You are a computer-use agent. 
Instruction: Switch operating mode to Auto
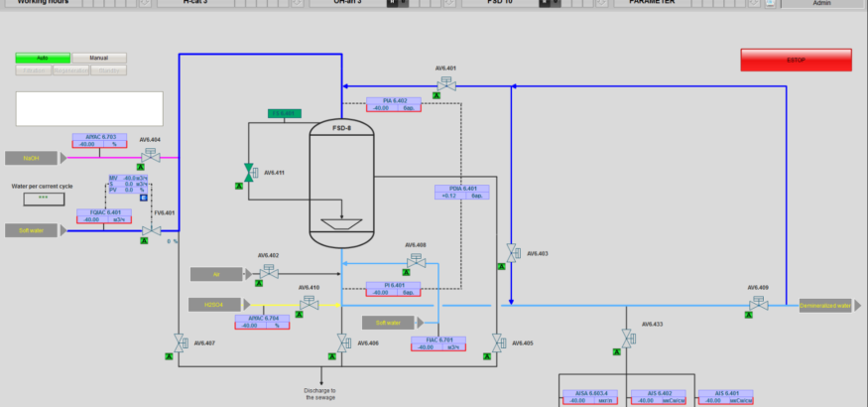click(x=43, y=59)
